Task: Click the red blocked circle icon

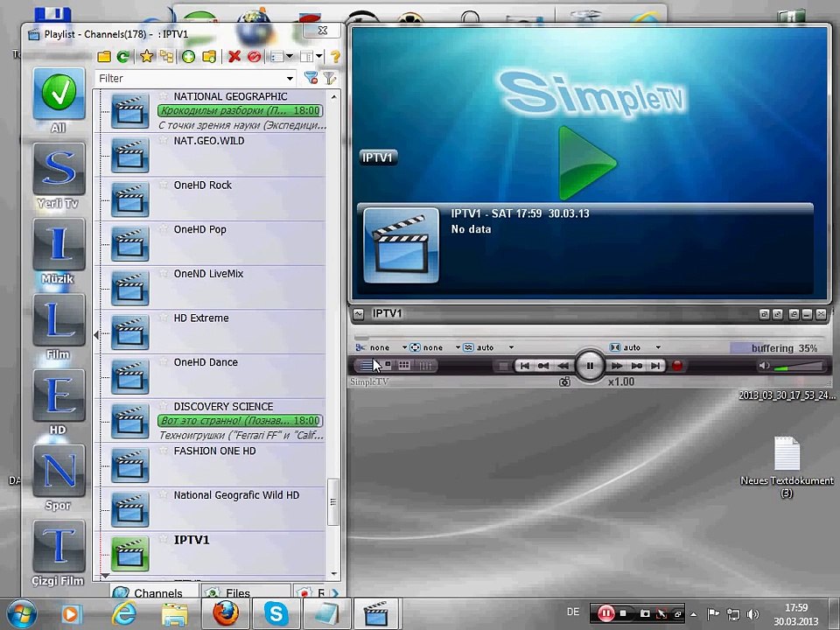Action: coord(255,56)
